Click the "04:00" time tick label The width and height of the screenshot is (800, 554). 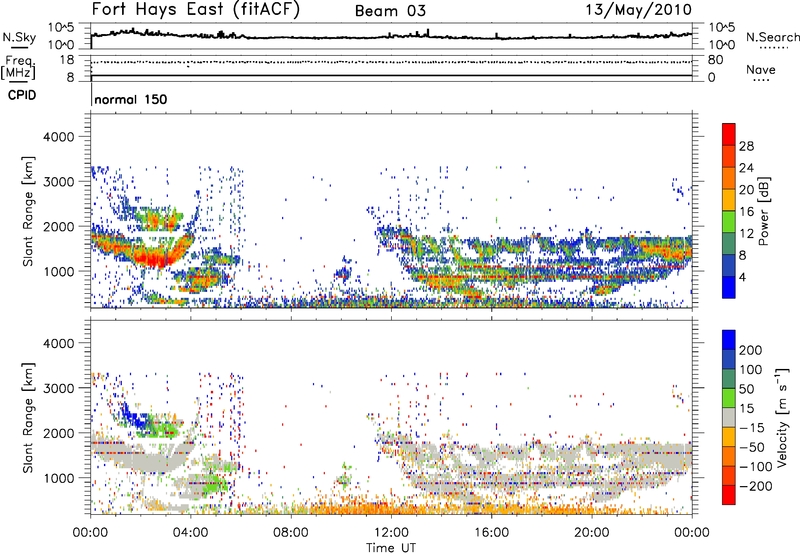point(190,533)
